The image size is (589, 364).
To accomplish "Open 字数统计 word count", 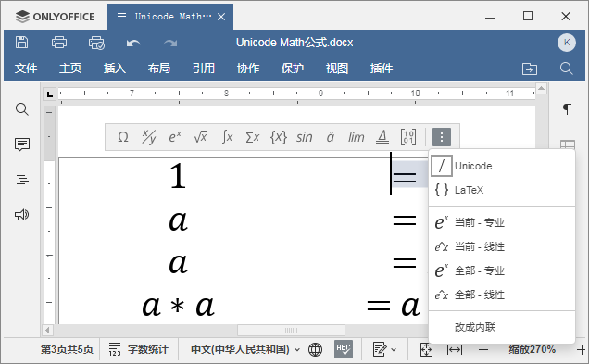I will click(x=138, y=349).
